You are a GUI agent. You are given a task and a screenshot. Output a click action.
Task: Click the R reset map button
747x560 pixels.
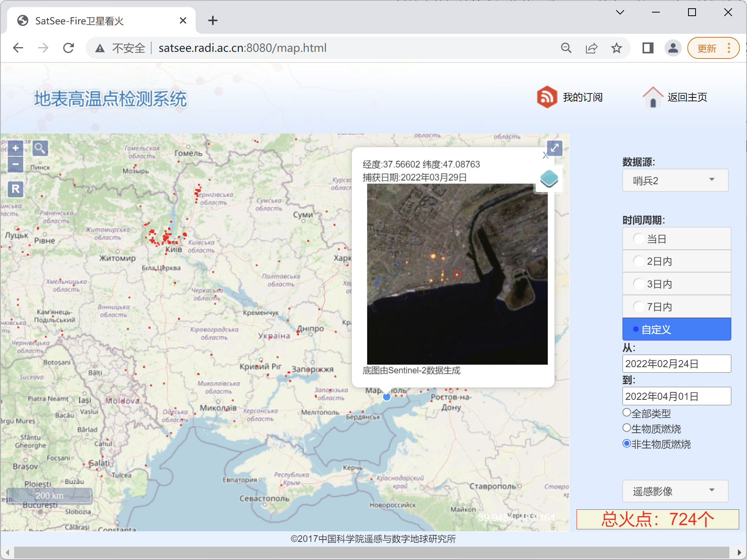click(15, 189)
